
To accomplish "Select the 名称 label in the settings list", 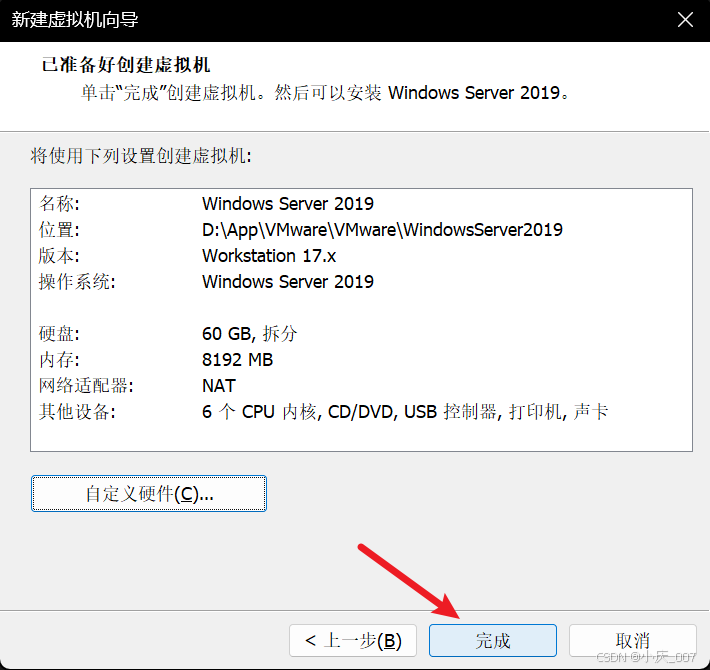I will pos(59,204).
